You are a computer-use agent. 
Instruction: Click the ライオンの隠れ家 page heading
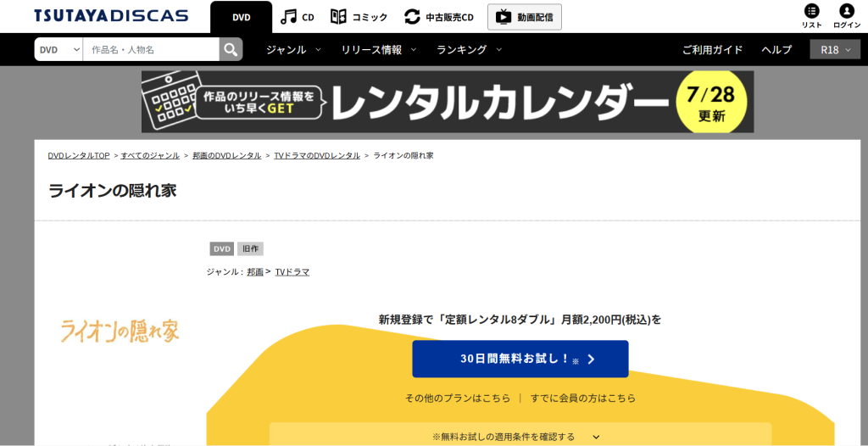tap(113, 191)
